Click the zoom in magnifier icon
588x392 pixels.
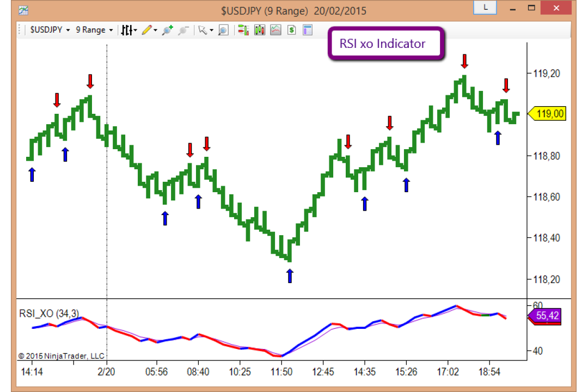[167, 30]
